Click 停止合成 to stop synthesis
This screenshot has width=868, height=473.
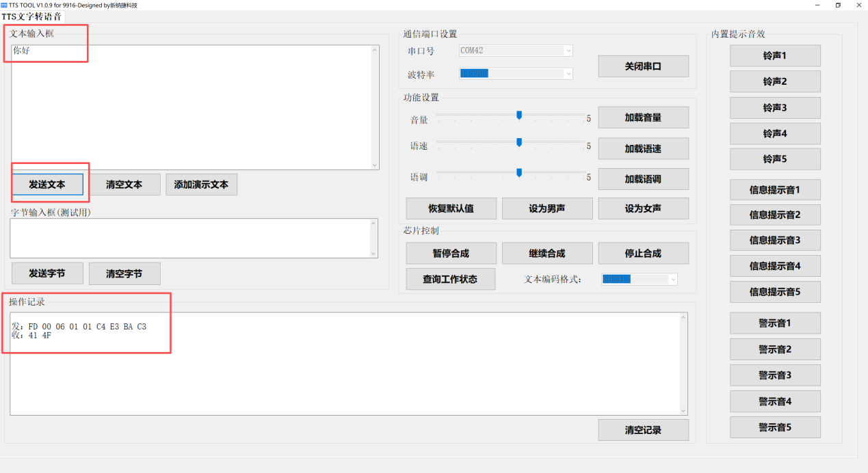[642, 253]
